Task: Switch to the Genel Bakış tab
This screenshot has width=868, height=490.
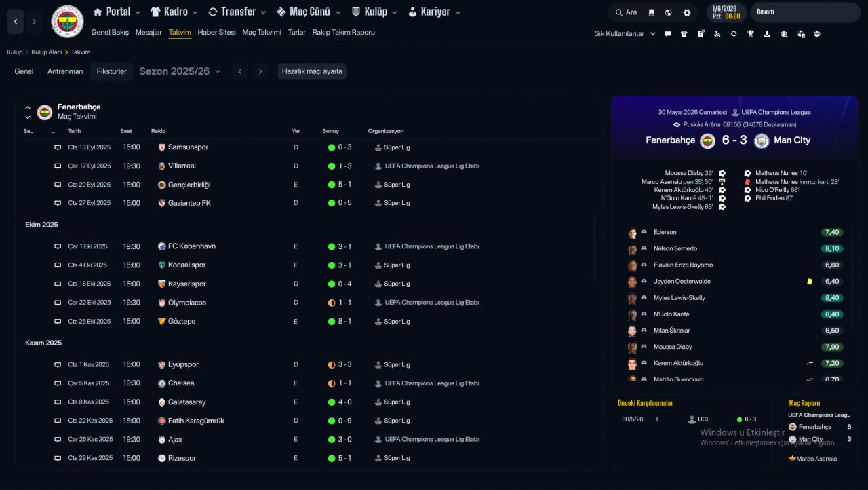Action: point(110,32)
